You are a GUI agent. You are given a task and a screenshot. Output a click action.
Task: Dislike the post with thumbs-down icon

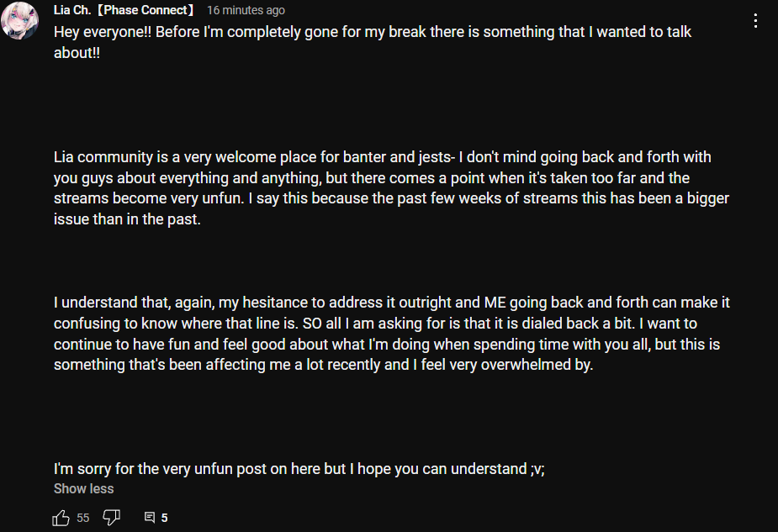(x=112, y=518)
